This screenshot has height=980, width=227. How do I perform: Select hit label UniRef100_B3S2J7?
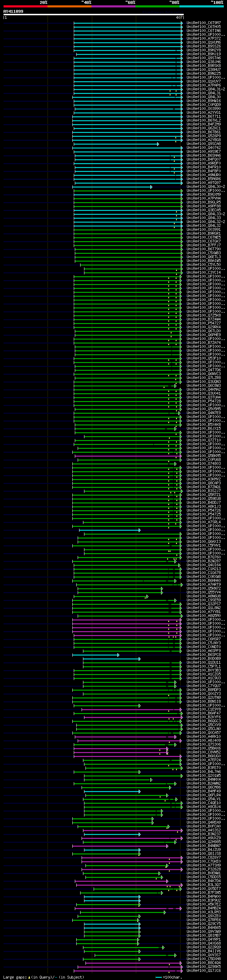tap(203, 491)
